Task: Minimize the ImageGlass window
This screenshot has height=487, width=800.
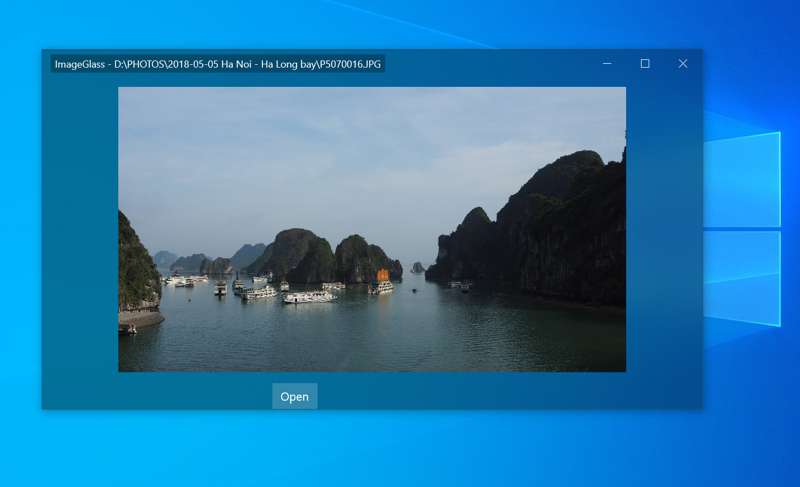Action: [x=607, y=64]
